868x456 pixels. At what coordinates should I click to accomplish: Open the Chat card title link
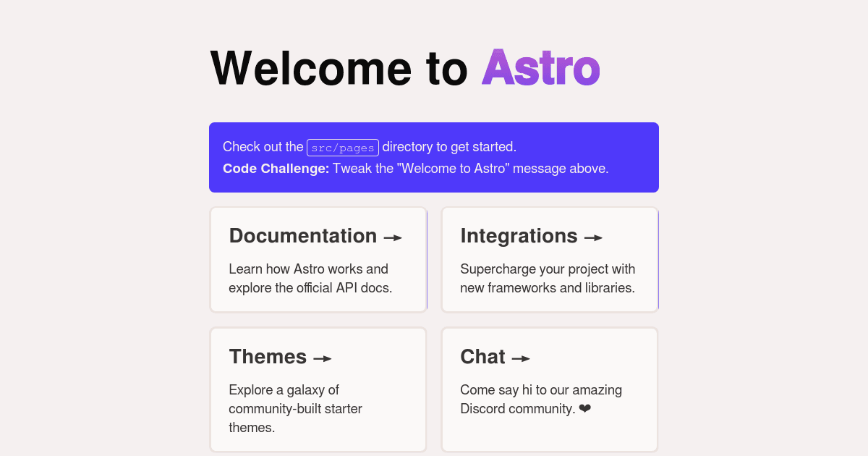pos(495,357)
